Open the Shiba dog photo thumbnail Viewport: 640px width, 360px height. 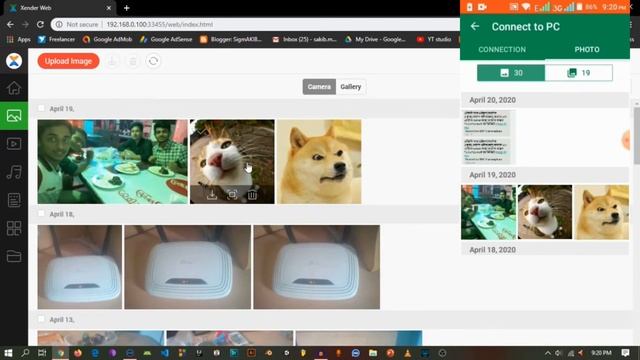tap(319, 162)
